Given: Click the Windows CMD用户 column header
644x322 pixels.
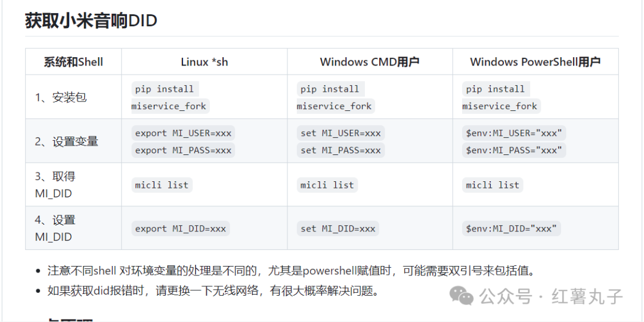Looking at the screenshot, I should (x=370, y=62).
